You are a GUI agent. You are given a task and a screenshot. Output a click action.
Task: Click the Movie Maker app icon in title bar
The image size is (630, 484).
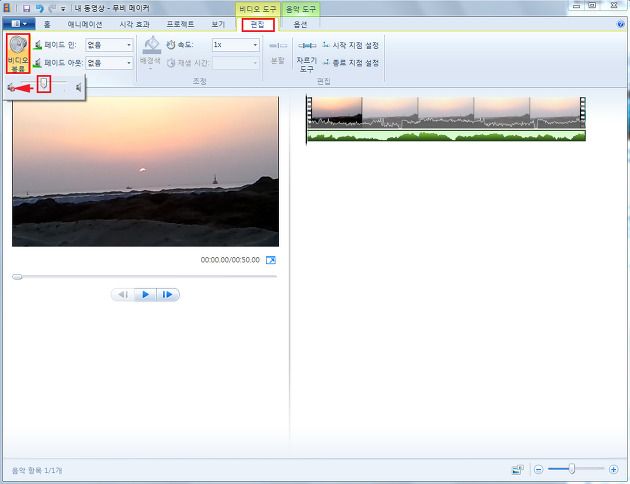(x=7, y=8)
